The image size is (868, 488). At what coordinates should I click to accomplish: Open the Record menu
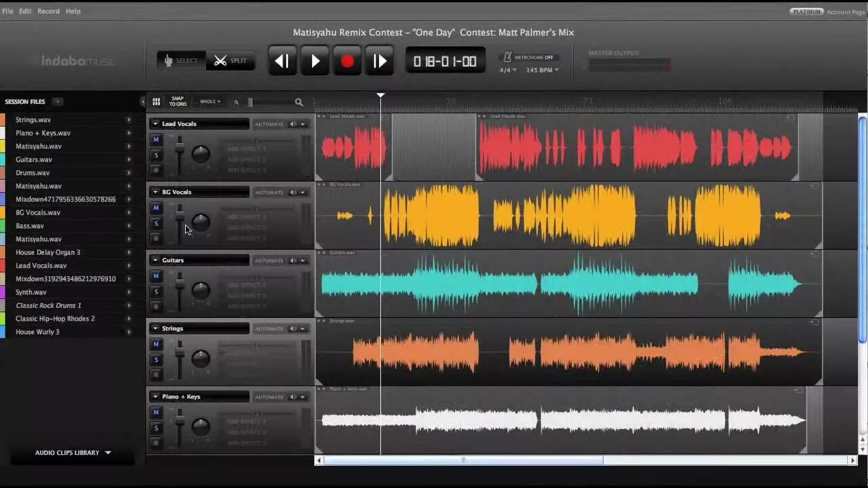[x=48, y=11]
